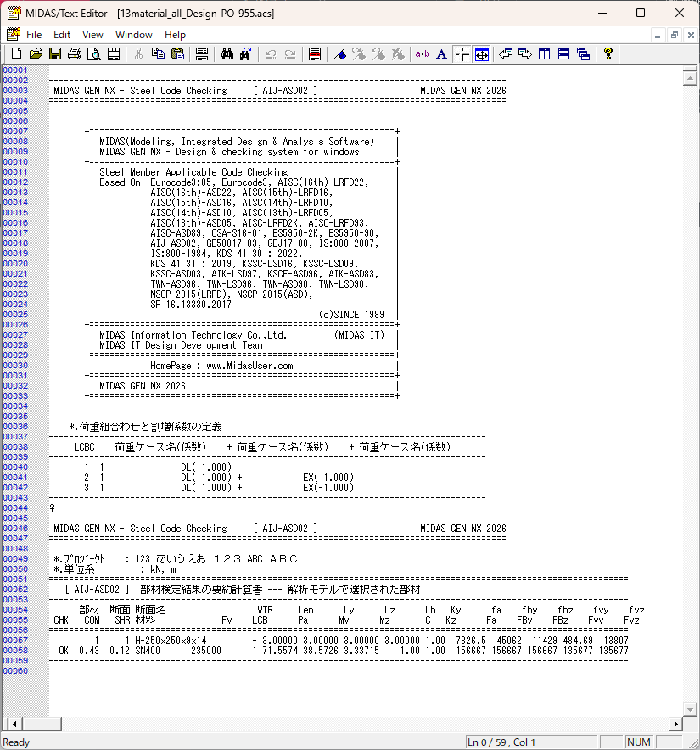Switch to next window with right arrow icon
The image size is (700, 750).
pyautogui.click(x=525, y=54)
